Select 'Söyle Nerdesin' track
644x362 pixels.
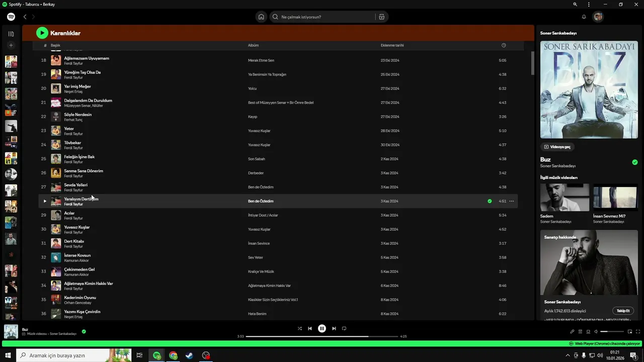point(77,115)
